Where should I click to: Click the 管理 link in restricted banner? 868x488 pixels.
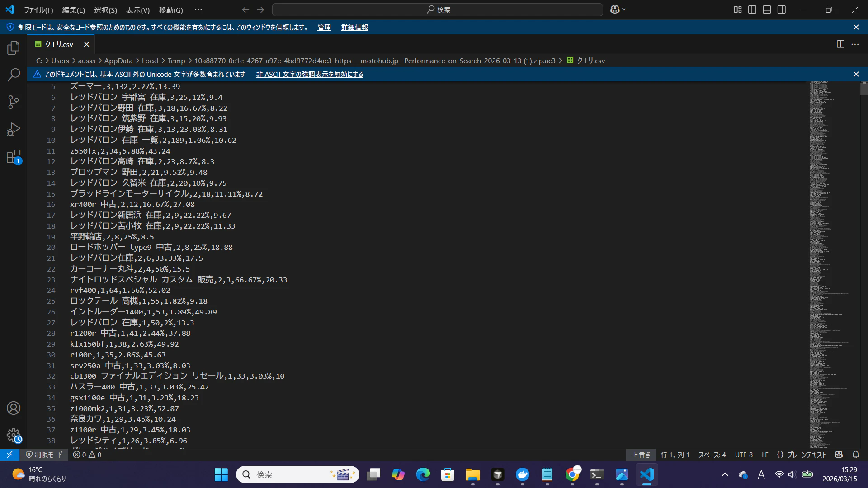click(x=324, y=27)
